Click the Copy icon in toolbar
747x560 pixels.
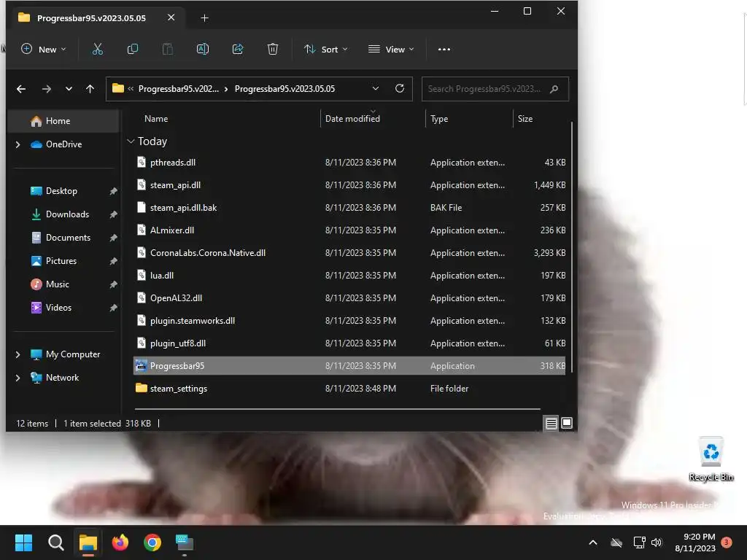click(133, 49)
